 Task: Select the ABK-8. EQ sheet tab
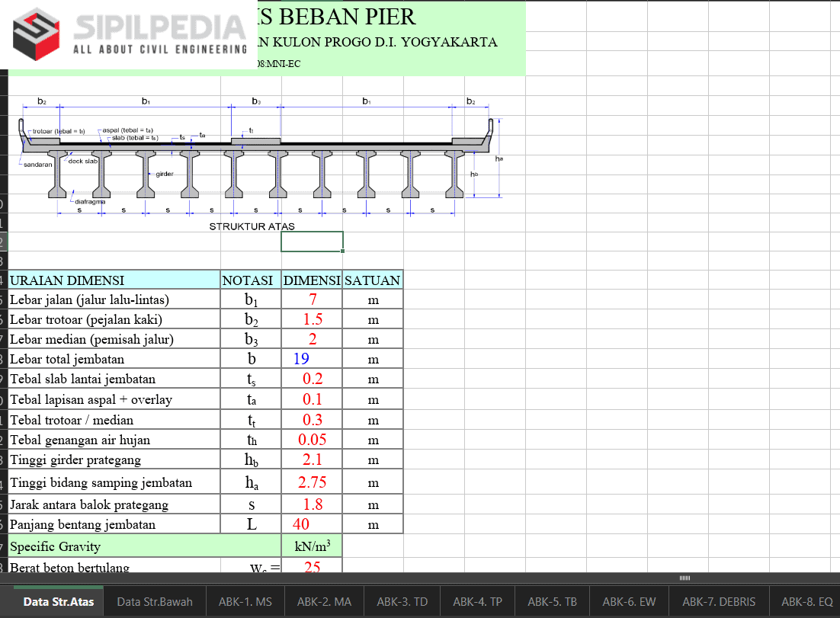pos(806,601)
